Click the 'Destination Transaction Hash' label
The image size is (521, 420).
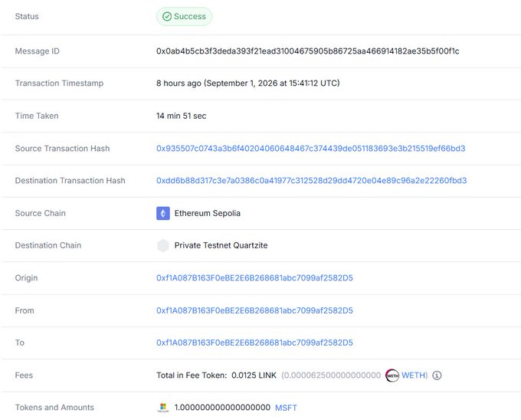[70, 180]
